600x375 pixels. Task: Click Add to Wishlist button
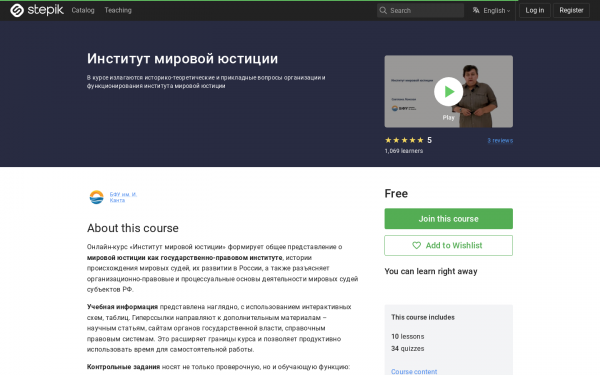point(448,245)
